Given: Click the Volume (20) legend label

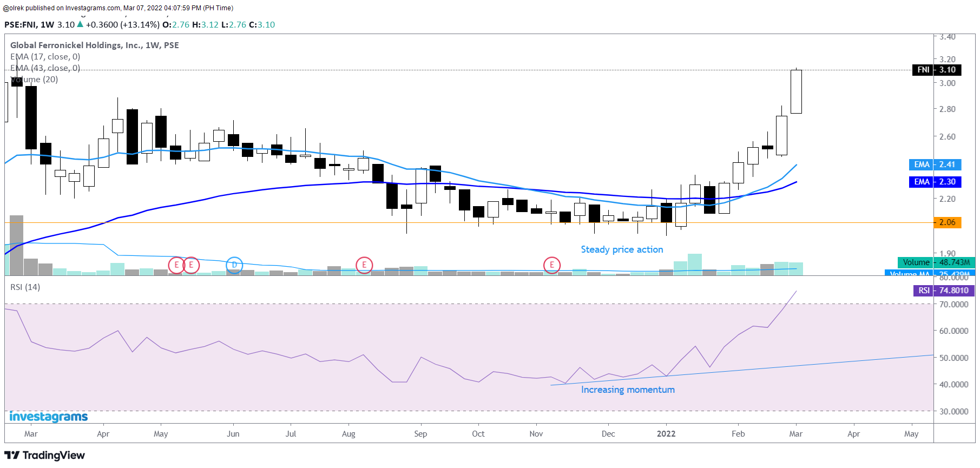Looking at the screenshot, I should 34,80.
